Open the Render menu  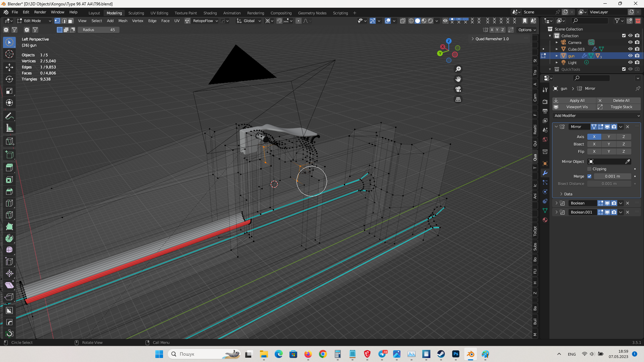click(x=40, y=12)
